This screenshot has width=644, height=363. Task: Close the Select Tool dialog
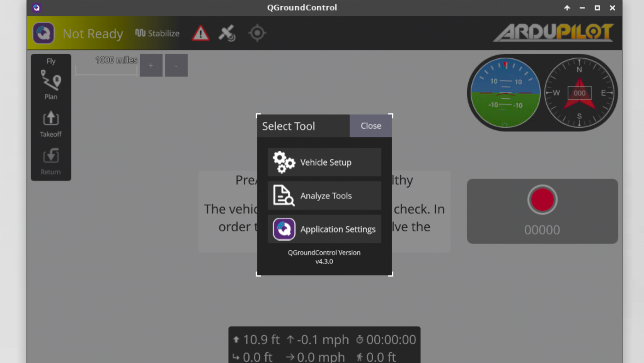[x=371, y=126]
